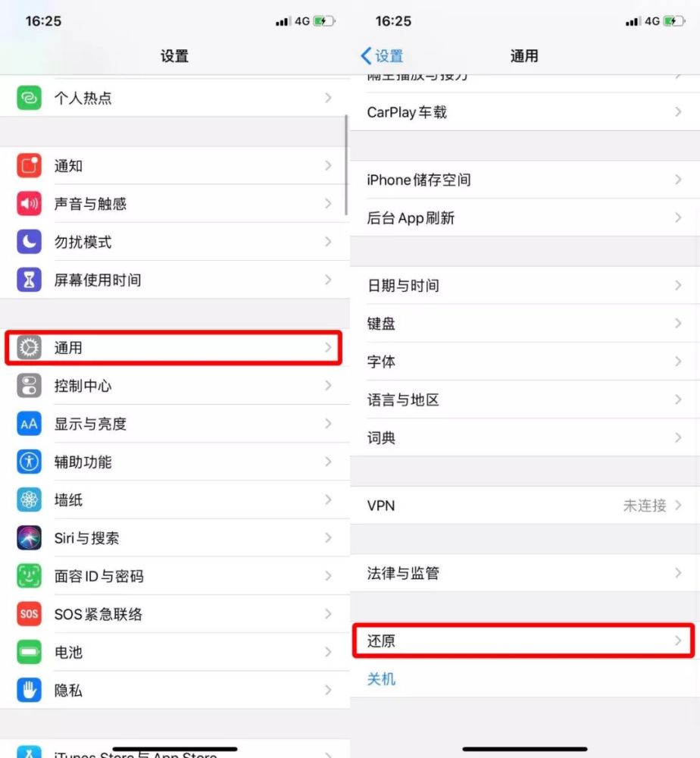Screen dimensions: 700x758
Task: Open the 显示与亮度 display settings
Action: coord(175,424)
